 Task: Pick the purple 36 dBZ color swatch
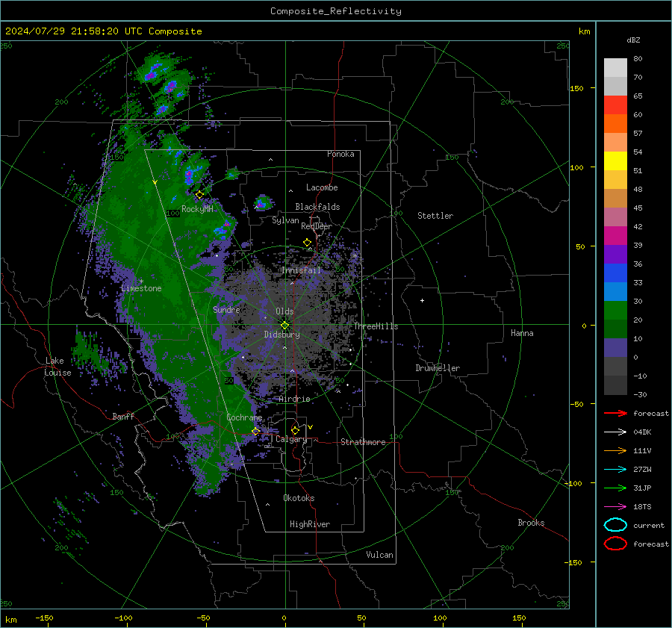point(615,255)
